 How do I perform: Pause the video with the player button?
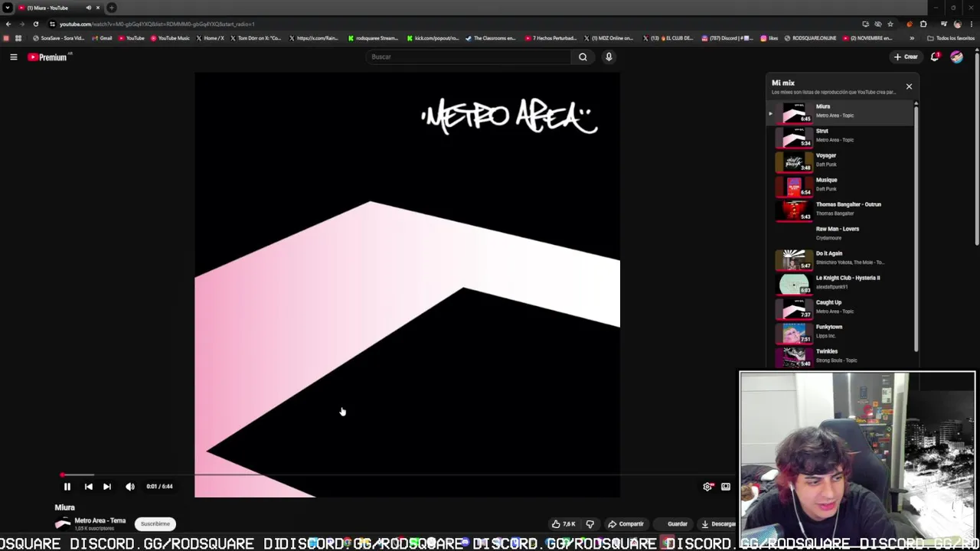pyautogui.click(x=67, y=487)
